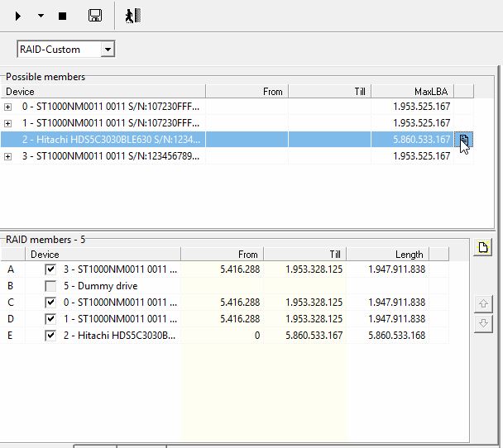
Task: Uncheck member A drive 3 checkbox
Action: click(51, 269)
